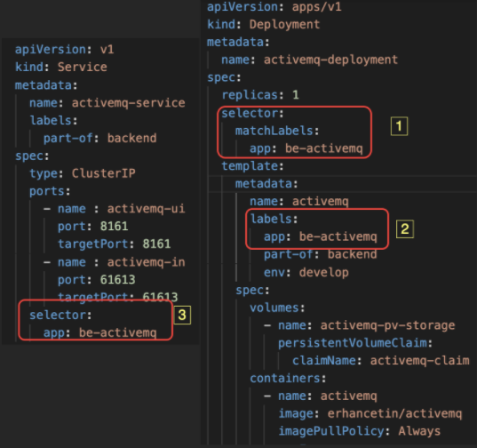Screen dimensions: 477x448
Task: Select '- name: activemq-pv-storage'
Action: click(x=359, y=325)
